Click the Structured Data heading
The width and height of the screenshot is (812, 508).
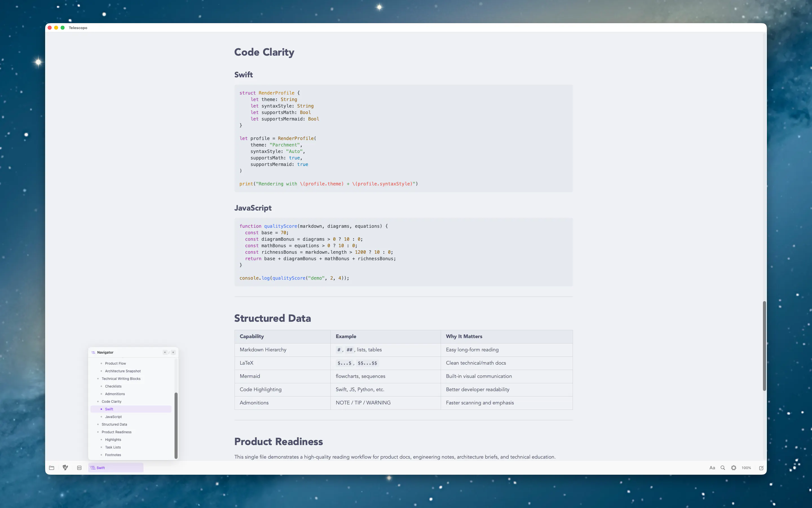(272, 318)
